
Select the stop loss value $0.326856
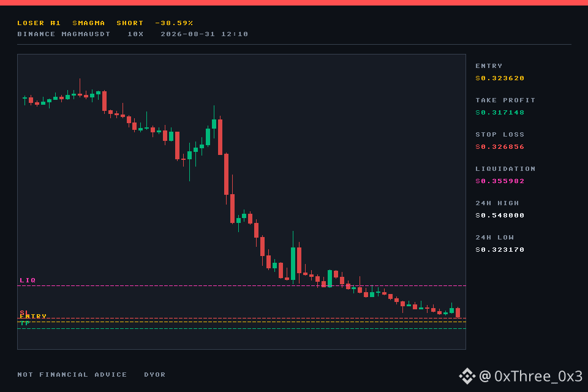pyautogui.click(x=500, y=147)
